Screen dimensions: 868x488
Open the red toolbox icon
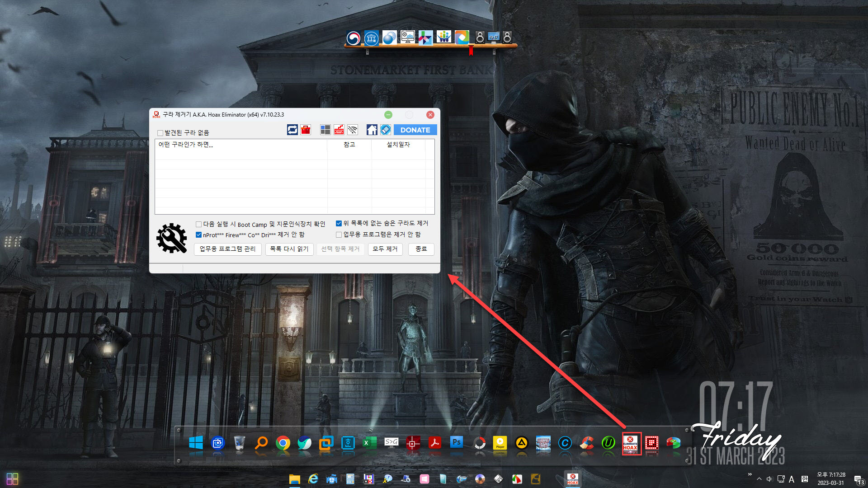pos(306,130)
